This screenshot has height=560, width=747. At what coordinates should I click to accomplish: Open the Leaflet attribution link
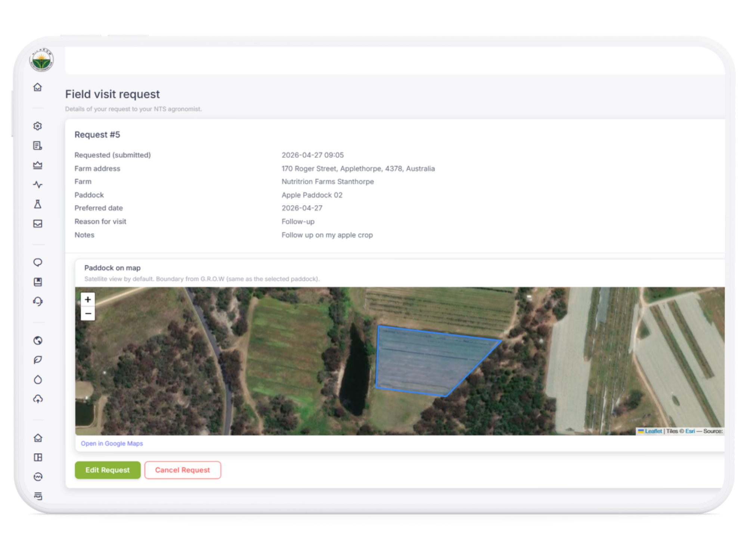tap(653, 431)
